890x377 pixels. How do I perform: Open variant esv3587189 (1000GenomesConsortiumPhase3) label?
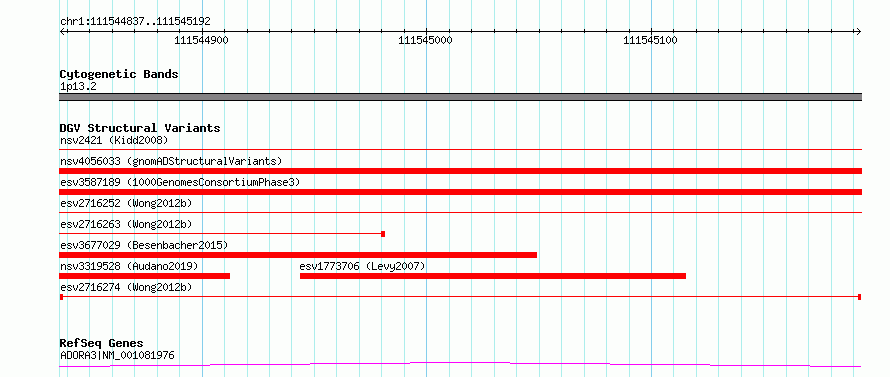[180, 182]
